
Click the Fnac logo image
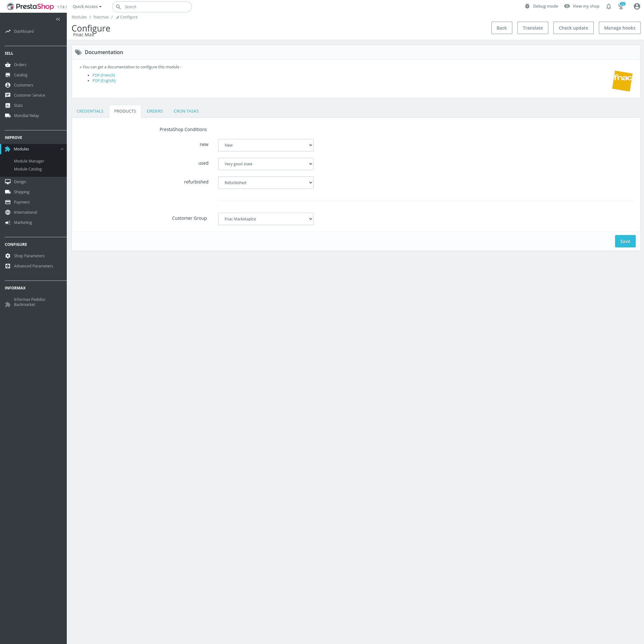[622, 81]
